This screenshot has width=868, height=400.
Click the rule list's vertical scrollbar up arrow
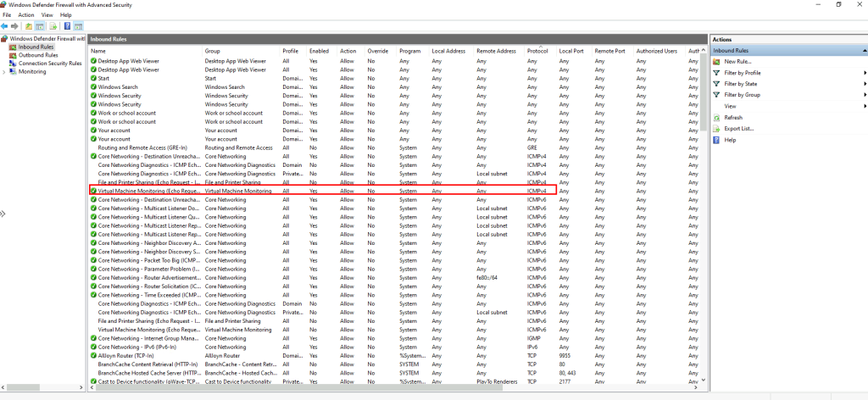coord(704,50)
